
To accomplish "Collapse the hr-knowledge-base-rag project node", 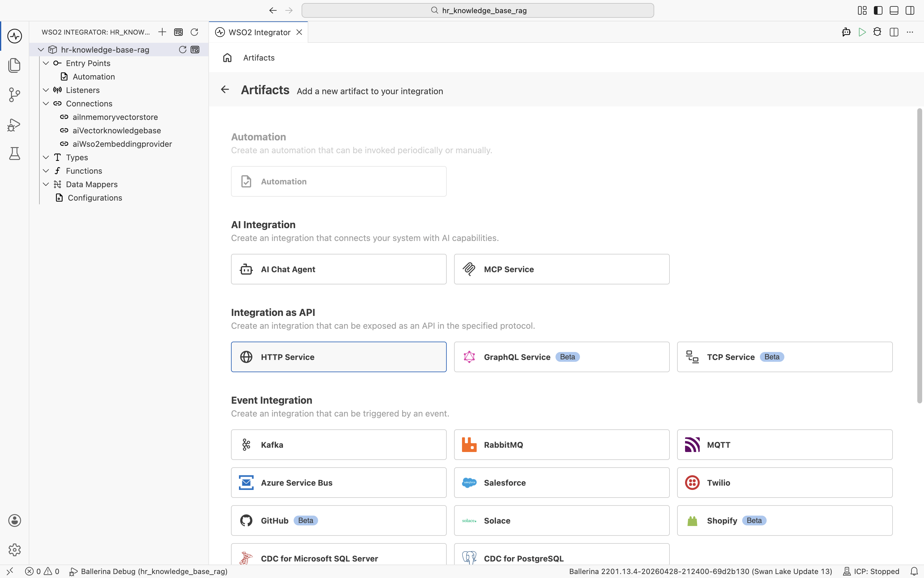I will (41, 50).
